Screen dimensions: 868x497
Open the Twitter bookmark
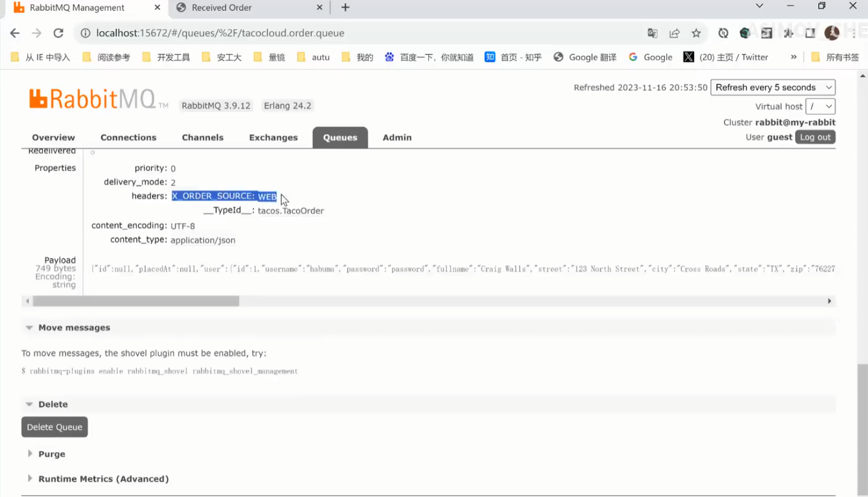click(726, 57)
